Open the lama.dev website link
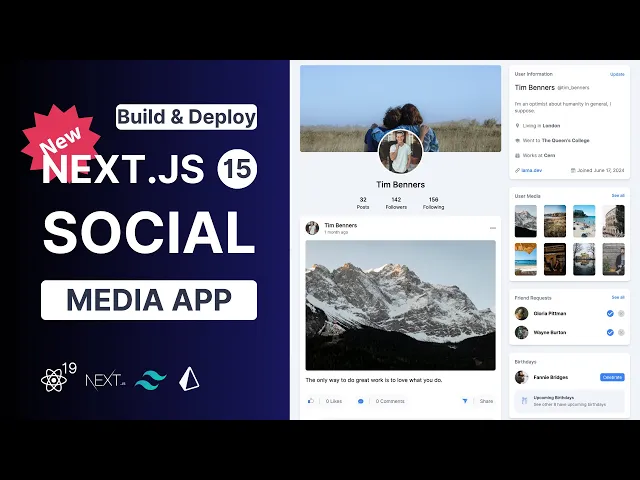Screen dimensions: 640x480 (531, 170)
